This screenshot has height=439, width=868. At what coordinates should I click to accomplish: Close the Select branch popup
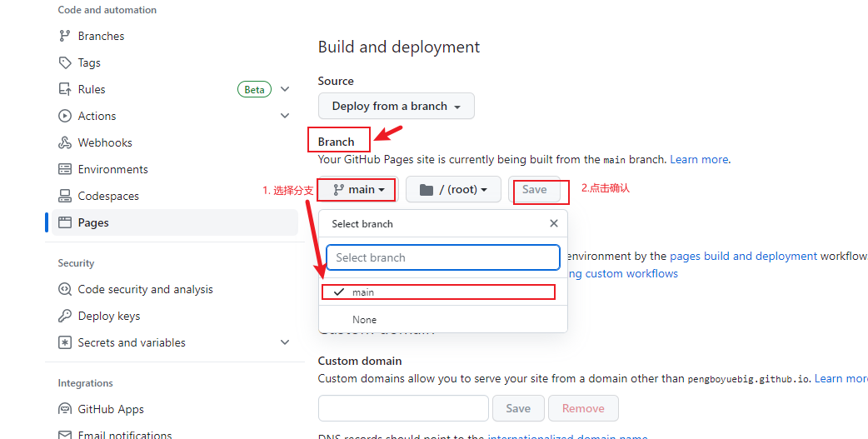pos(554,223)
